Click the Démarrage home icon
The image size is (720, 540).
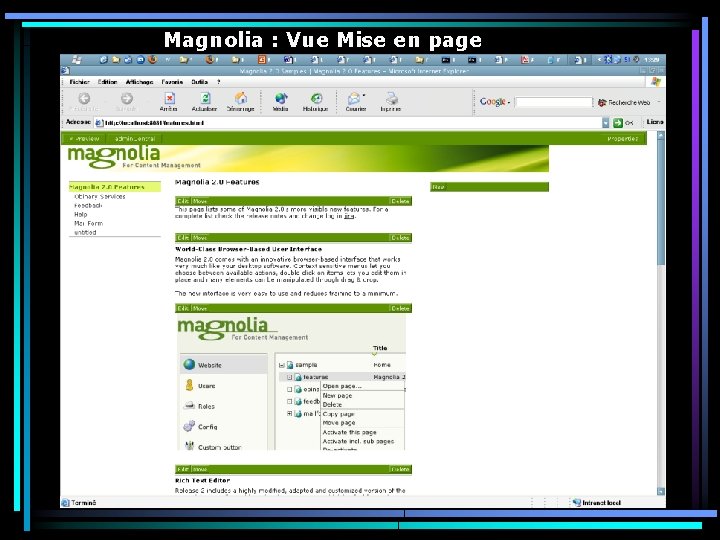[x=241, y=98]
